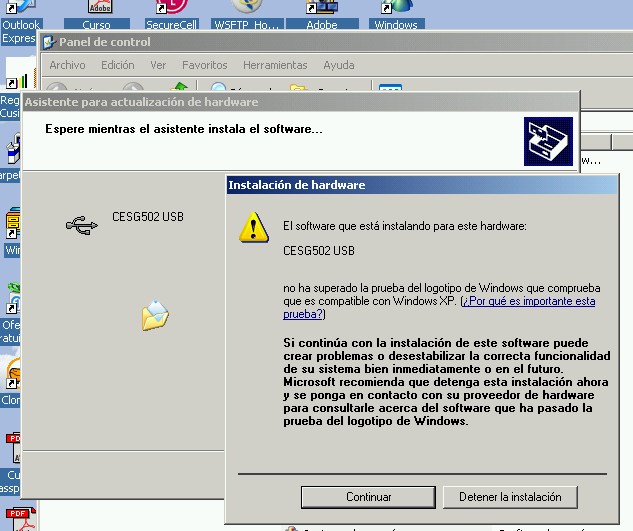Screen dimensions: 633x531
Task: Click the hardware wizard graphic icon
Action: point(548,141)
